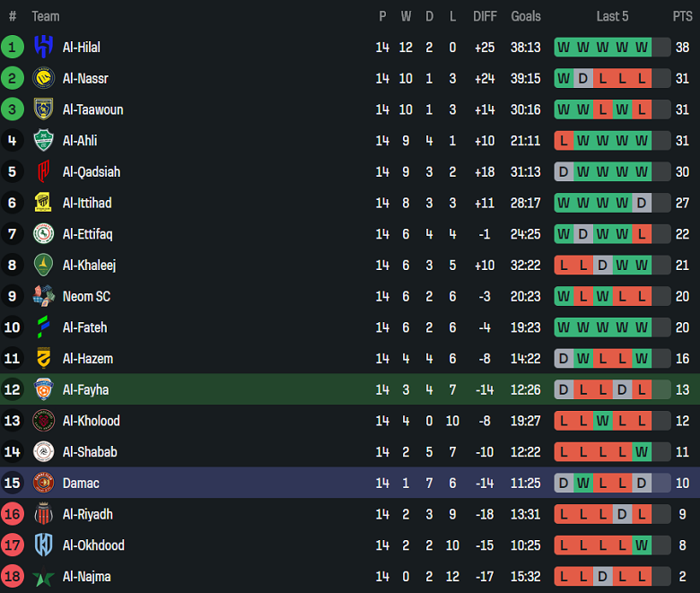This screenshot has width=700, height=593.
Task: Select the Neom SC team icon
Action: [x=43, y=296]
